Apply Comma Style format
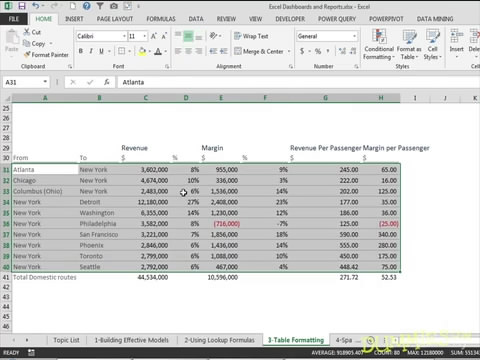Viewport: 480px width, 360px height. pos(328,51)
